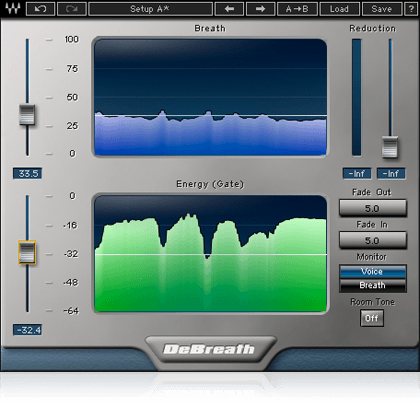Viewport: 420px width, 402px height.
Task: Click the Energy gate threshold slider handle
Action: tap(27, 252)
